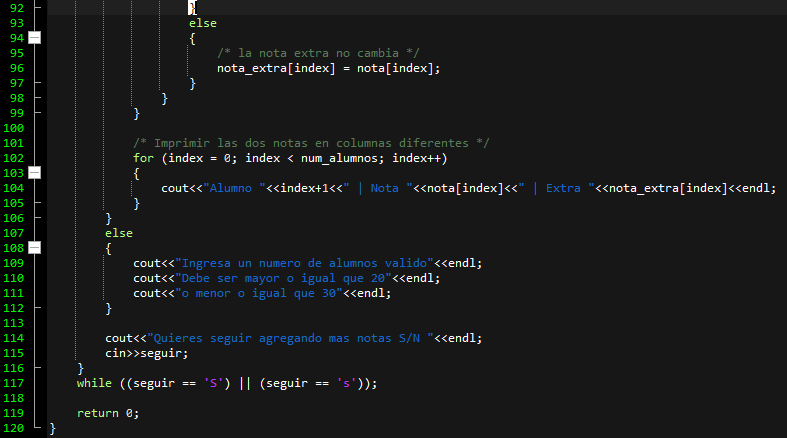Click line number 101 in the gutter
Viewport: 787px width, 438px height.
pos(14,143)
